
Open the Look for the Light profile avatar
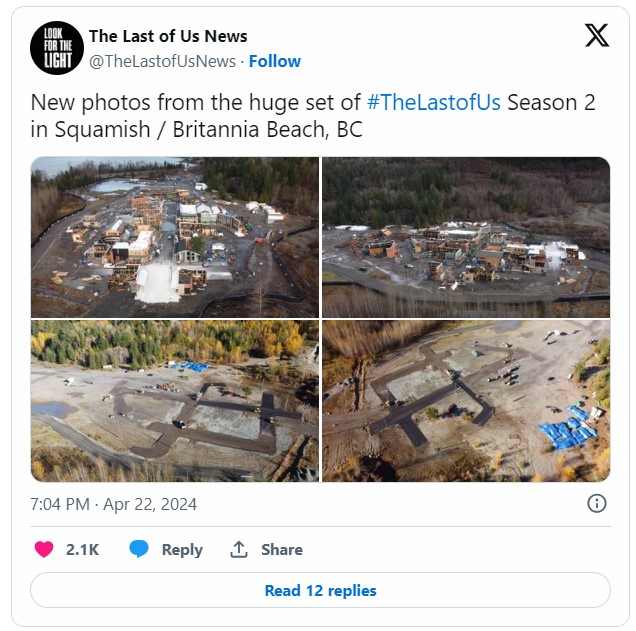57,48
